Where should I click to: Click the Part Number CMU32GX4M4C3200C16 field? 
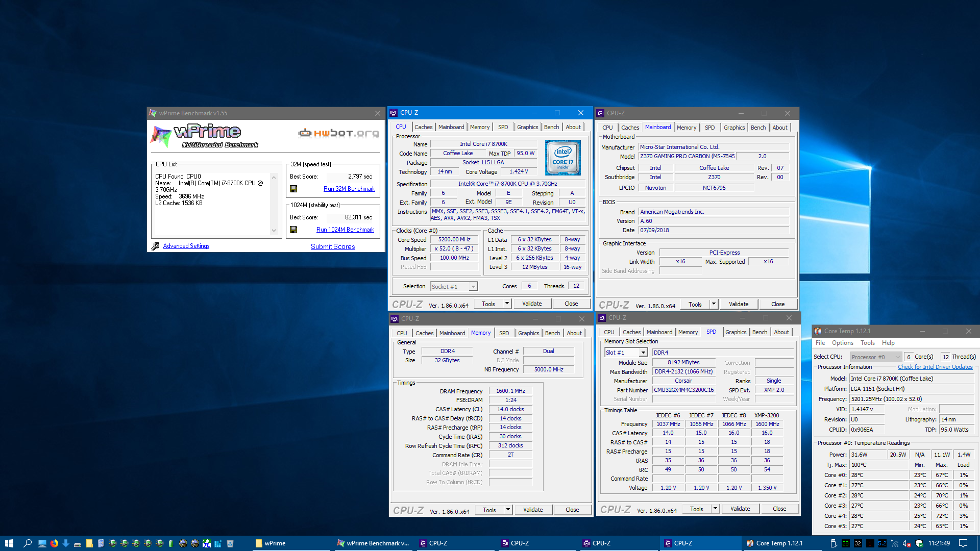(684, 390)
